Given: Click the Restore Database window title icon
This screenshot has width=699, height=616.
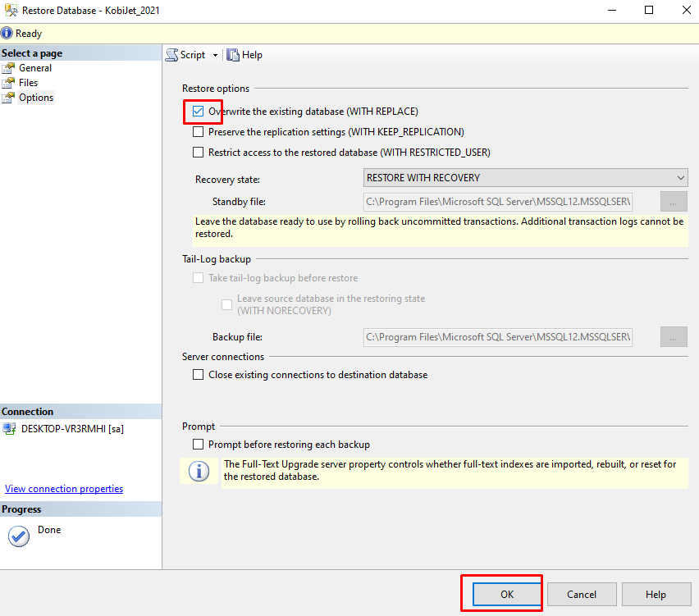Looking at the screenshot, I should click(11, 10).
